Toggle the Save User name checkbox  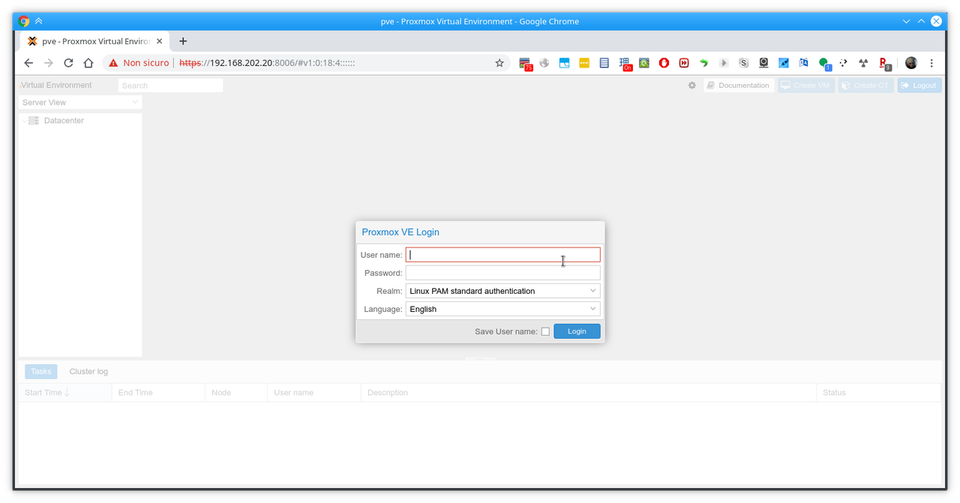tap(545, 331)
